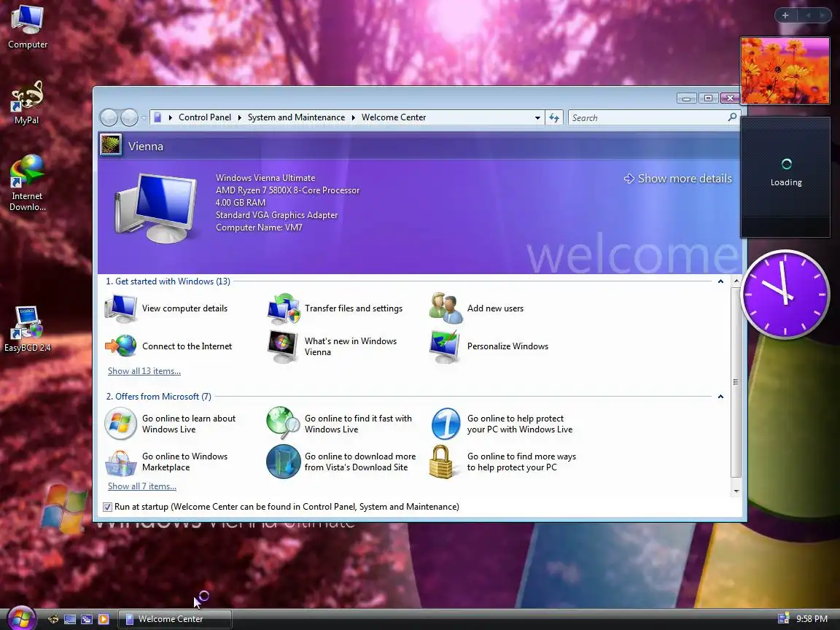
Task: Click Standard VGA Graphics Adapter text
Action: (x=276, y=215)
